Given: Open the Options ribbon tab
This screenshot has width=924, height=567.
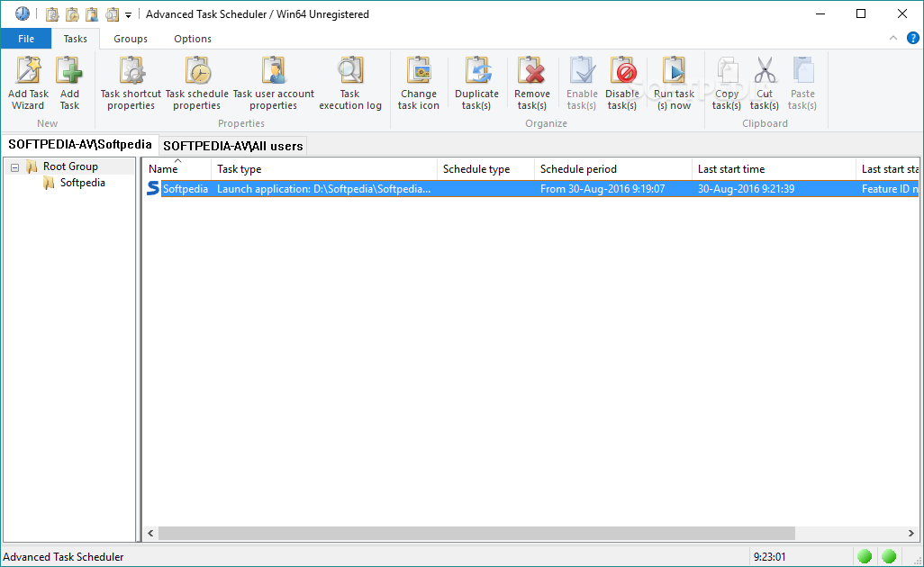Looking at the screenshot, I should coord(193,39).
